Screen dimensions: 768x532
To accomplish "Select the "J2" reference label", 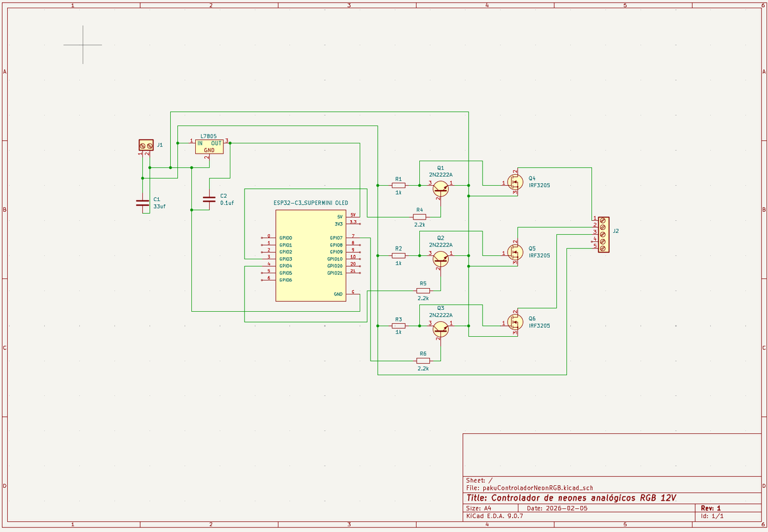I will pyautogui.click(x=616, y=230).
